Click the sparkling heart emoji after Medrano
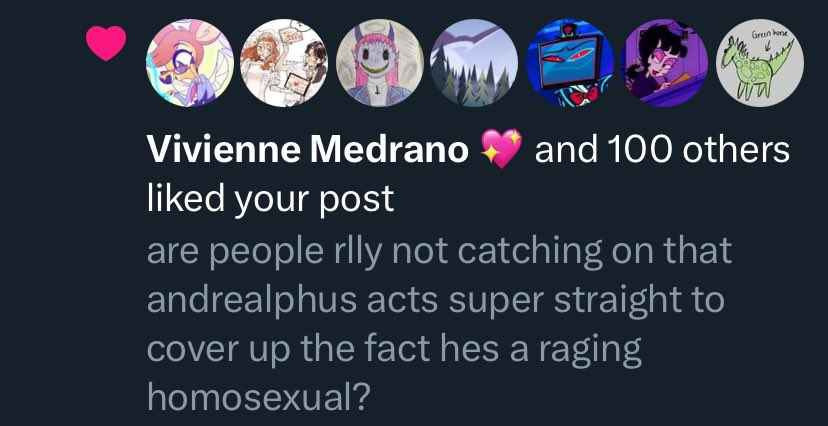828x426 pixels. pos(501,150)
